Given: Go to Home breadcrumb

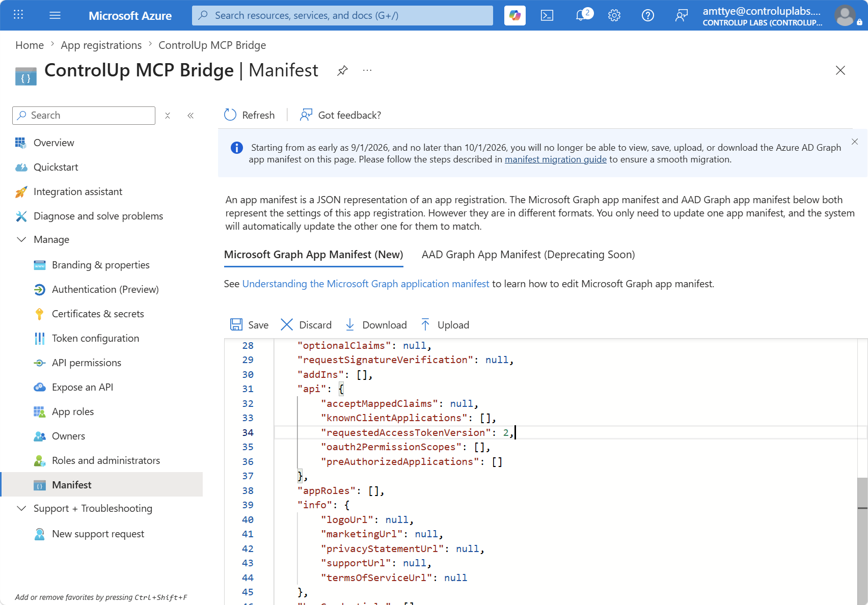Looking at the screenshot, I should click(30, 45).
